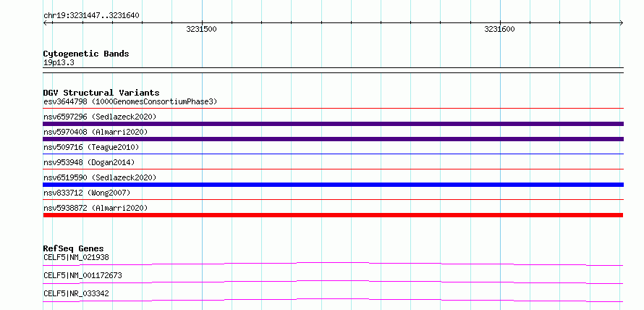
Task: Click magenta intron line of CELF5|NM_001172673
Action: point(333,282)
